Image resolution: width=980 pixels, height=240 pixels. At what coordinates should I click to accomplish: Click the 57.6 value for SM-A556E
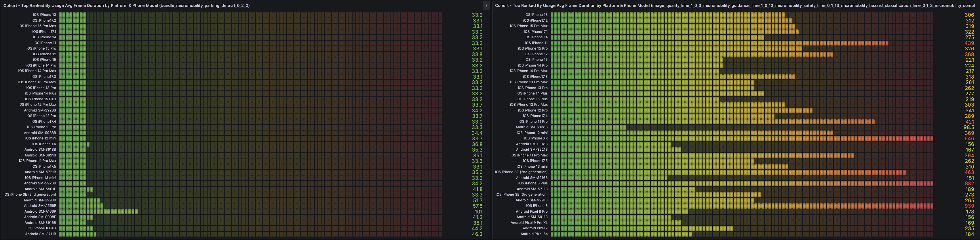pyautogui.click(x=477, y=206)
